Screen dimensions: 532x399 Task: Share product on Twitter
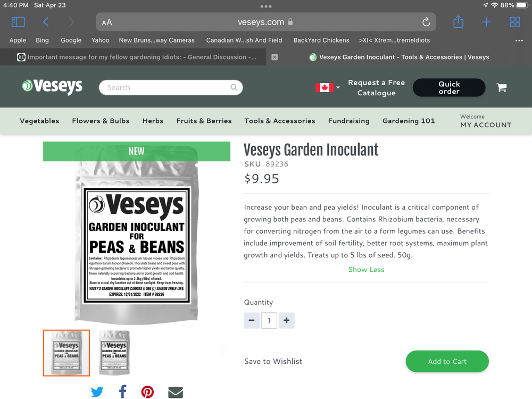pos(97,392)
